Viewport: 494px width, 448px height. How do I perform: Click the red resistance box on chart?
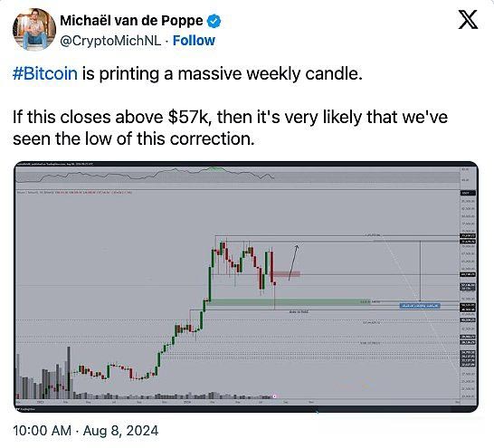pyautogui.click(x=287, y=274)
